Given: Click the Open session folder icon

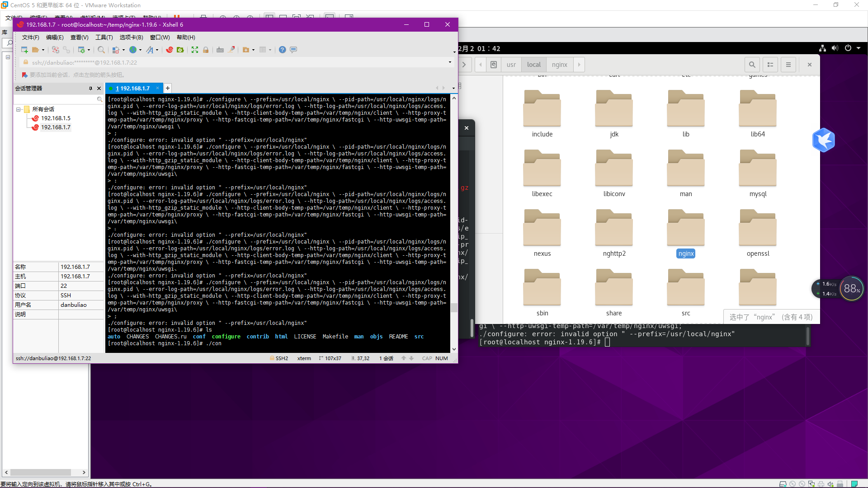Looking at the screenshot, I should pyautogui.click(x=35, y=50).
